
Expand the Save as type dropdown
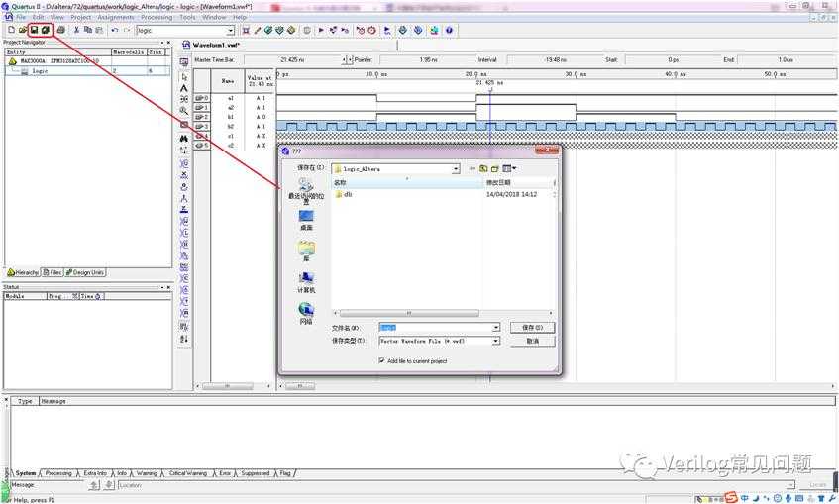(x=495, y=341)
